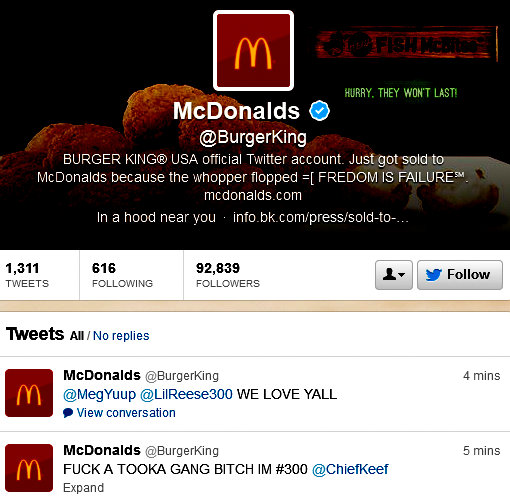The width and height of the screenshot is (510, 502).
Task: Open the 1,311 Tweets count
Action: click(27, 275)
